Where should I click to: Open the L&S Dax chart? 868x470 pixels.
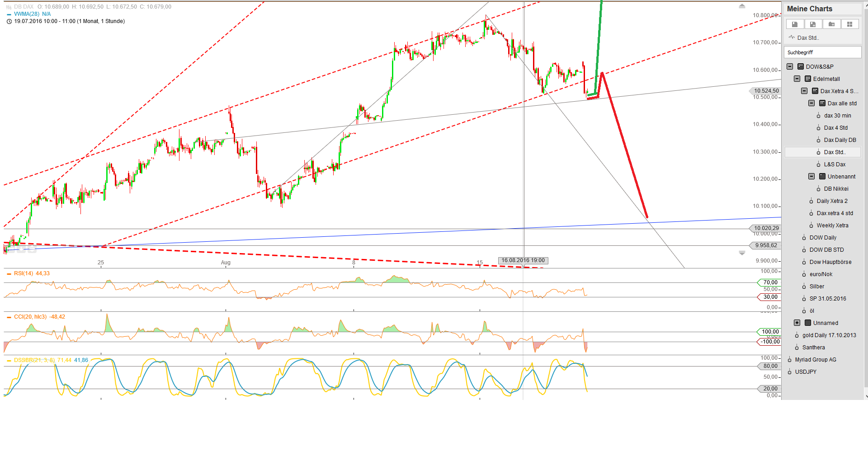[x=835, y=164]
